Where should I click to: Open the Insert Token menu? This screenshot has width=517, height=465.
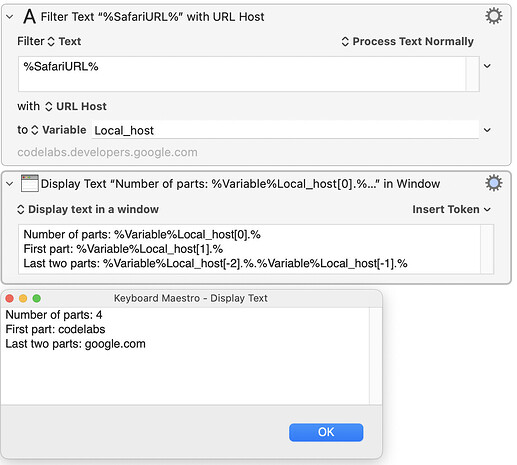[x=452, y=209]
